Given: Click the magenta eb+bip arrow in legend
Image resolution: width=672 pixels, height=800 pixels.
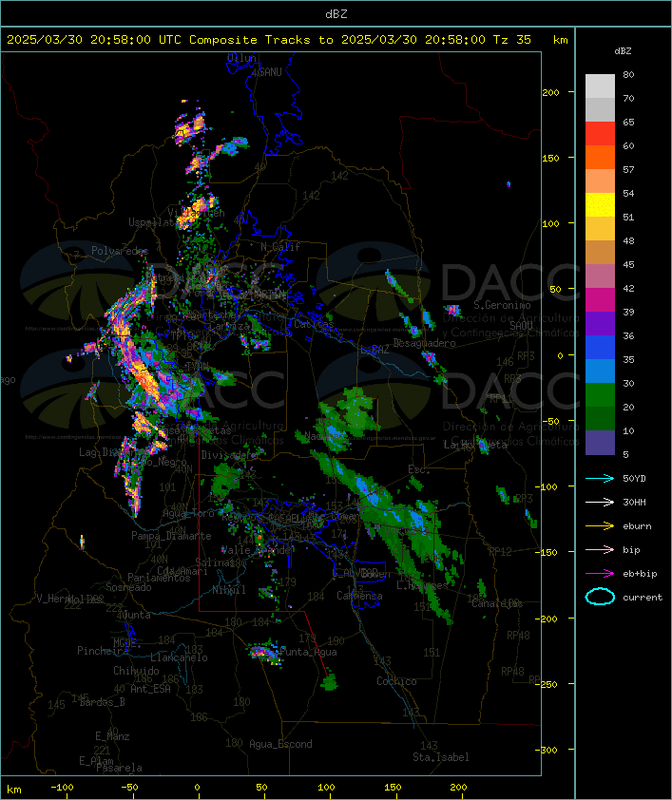Looking at the screenshot, I should [x=600, y=574].
